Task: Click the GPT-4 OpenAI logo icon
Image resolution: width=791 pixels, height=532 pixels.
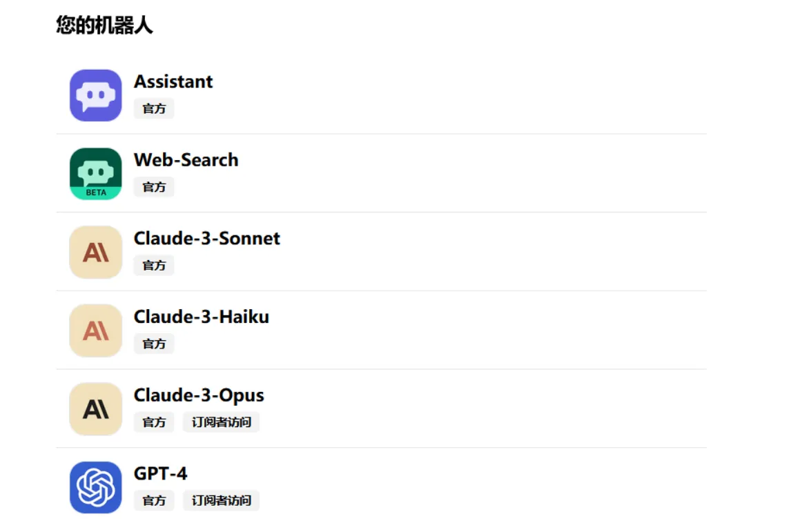Action: pyautogui.click(x=96, y=487)
